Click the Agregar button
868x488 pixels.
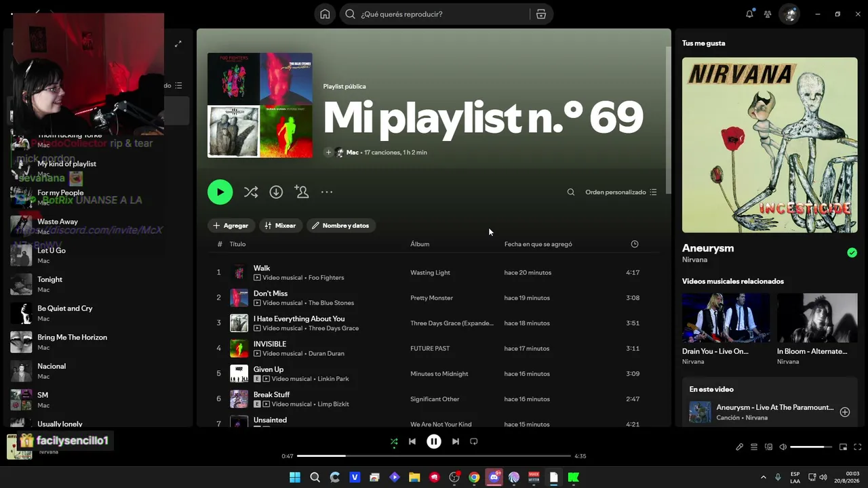(x=231, y=226)
